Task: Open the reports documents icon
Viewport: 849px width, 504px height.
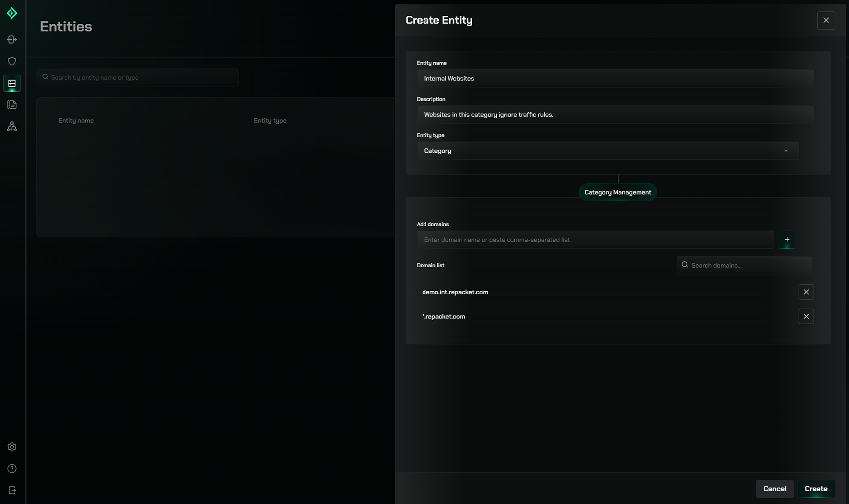Action: click(x=12, y=105)
